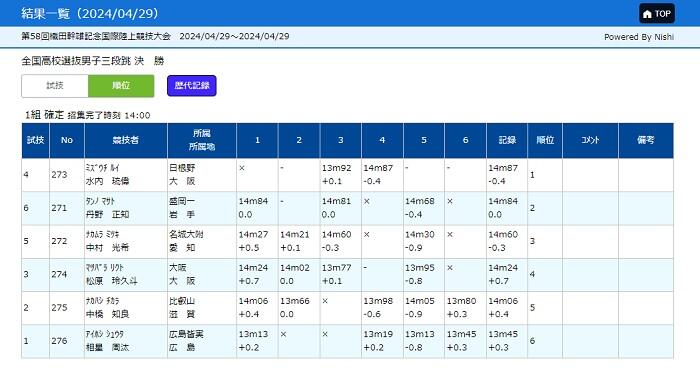700x381 pixels.
Task: Click the 備考 column header
Action: point(646,140)
